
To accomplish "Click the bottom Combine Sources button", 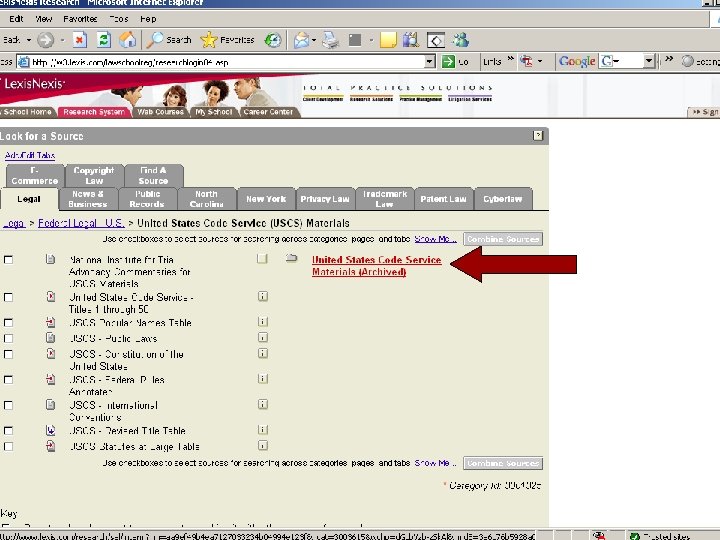I will tap(503, 463).
